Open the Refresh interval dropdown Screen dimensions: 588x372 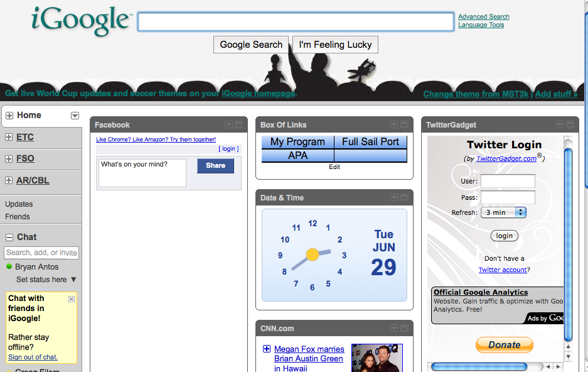coord(504,212)
